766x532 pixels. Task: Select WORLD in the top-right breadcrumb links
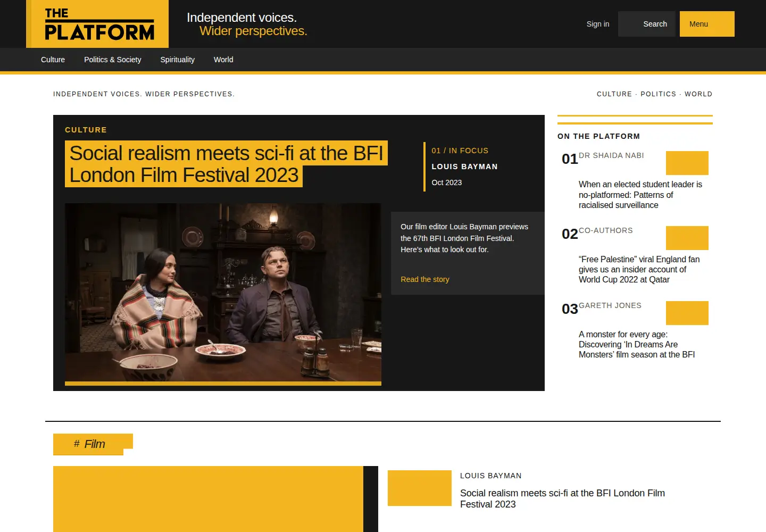click(698, 94)
